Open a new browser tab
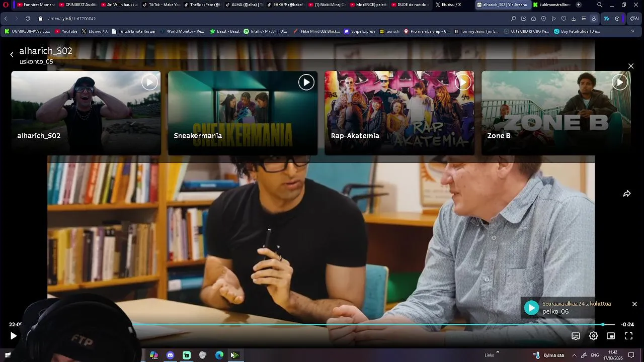Image resolution: width=644 pixels, height=362 pixels. [579, 5]
